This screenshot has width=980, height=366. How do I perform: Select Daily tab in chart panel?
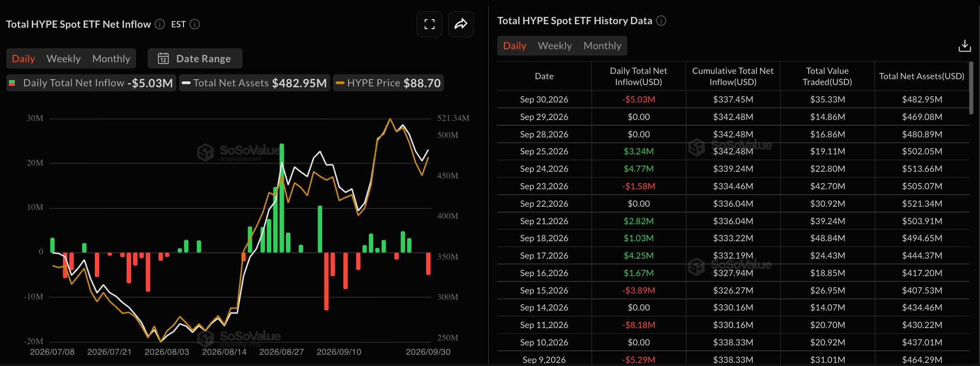(23, 59)
